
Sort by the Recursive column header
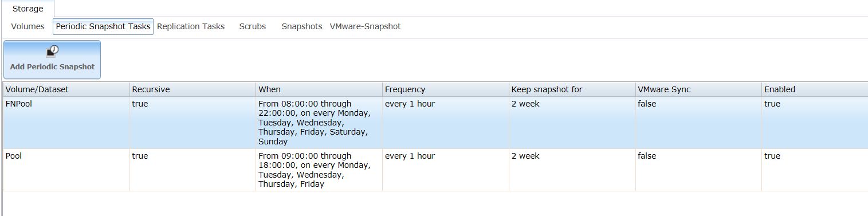coord(193,89)
